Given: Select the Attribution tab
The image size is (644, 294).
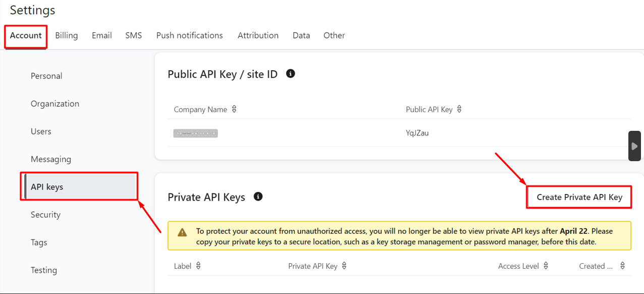Looking at the screenshot, I should point(258,35).
